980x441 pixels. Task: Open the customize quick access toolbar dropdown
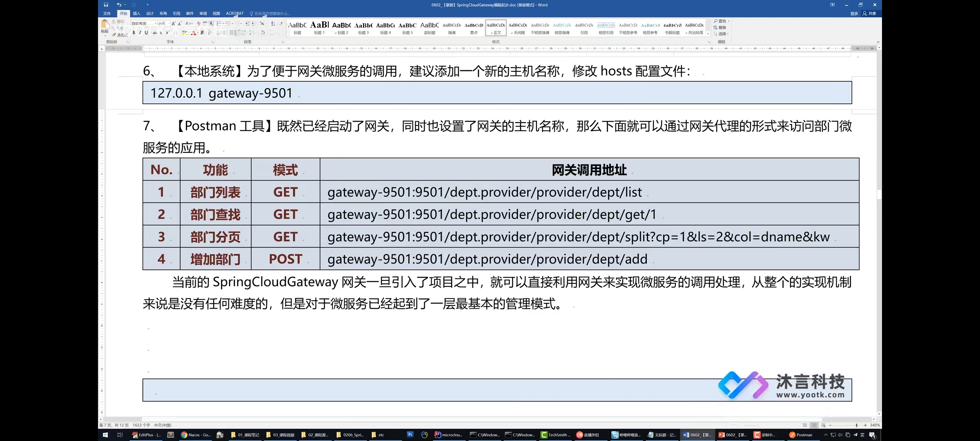coord(147,5)
